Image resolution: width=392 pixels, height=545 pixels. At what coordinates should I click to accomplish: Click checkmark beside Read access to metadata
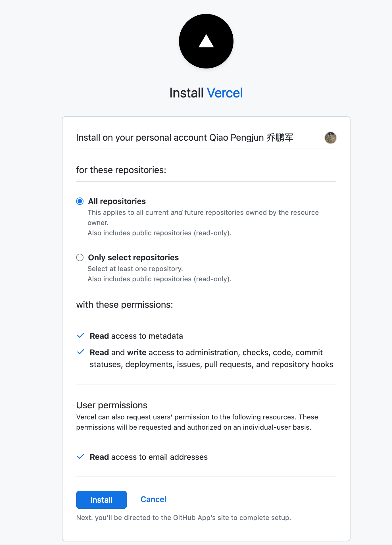(x=81, y=336)
